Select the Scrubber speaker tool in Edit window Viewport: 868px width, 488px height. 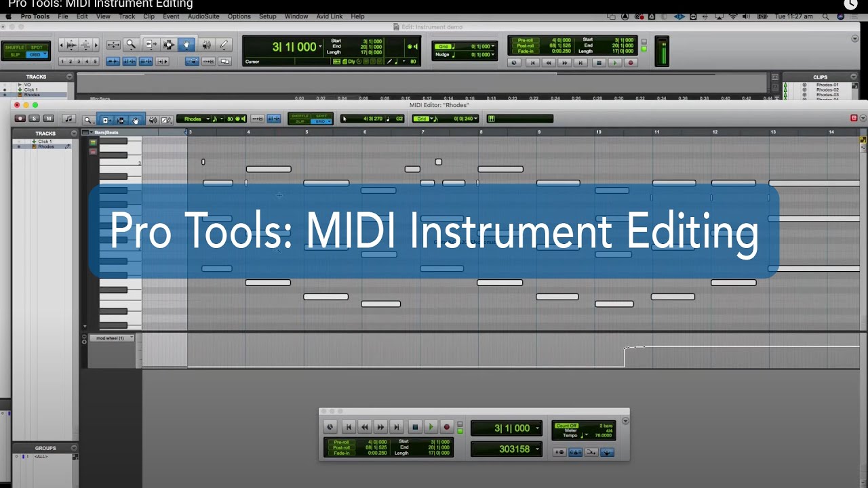(206, 45)
